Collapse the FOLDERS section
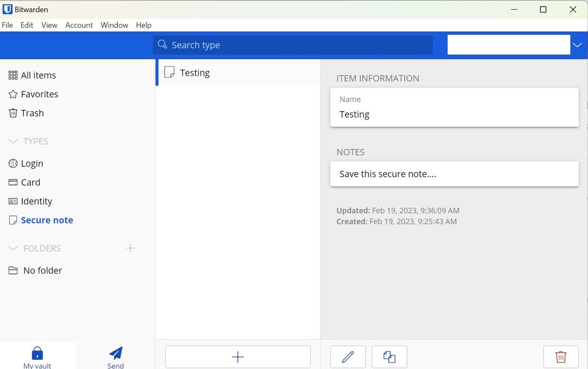This screenshot has height=369, width=588. click(x=13, y=249)
